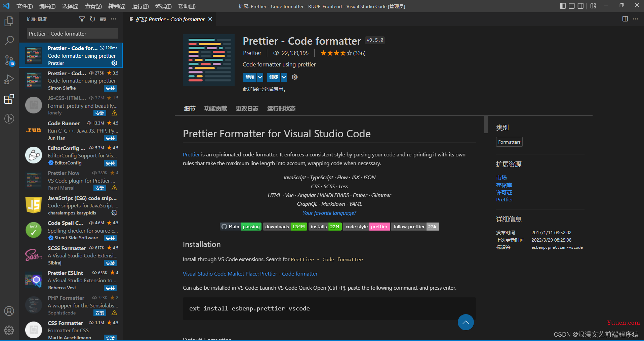Open the 存储库 repository link
This screenshot has width=644, height=341.
click(x=504, y=185)
